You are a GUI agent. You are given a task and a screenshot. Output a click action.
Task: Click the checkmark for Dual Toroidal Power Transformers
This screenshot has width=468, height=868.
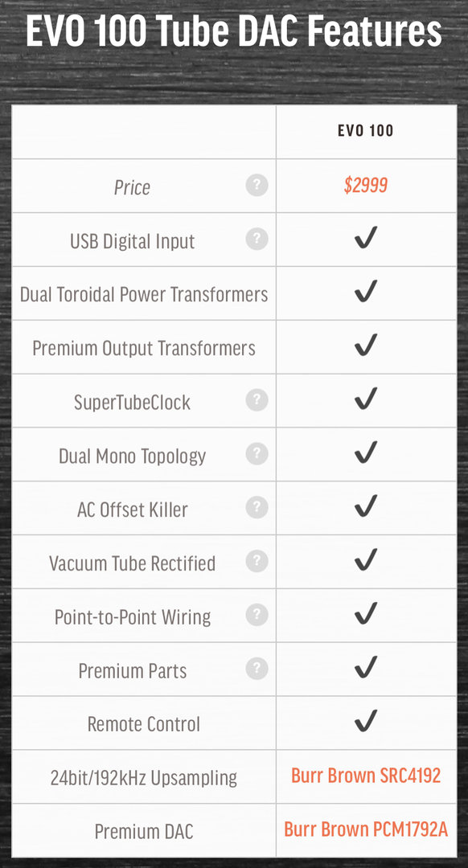[x=366, y=291]
